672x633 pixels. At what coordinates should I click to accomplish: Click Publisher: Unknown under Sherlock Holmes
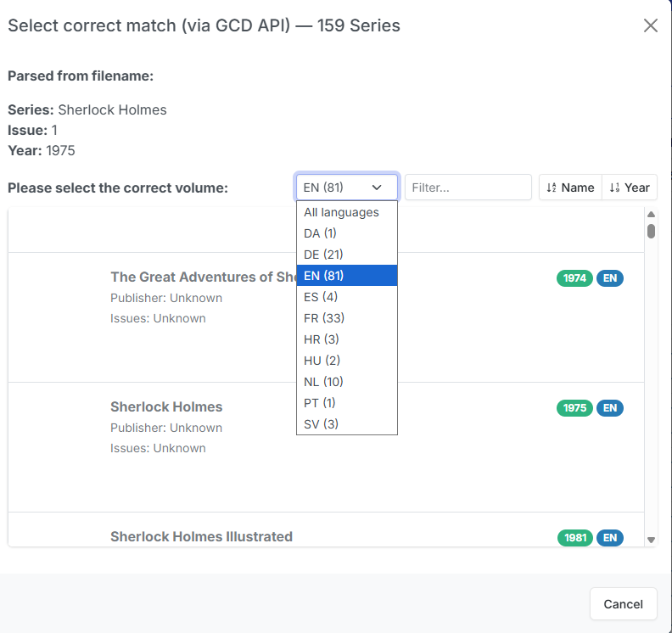pos(166,428)
